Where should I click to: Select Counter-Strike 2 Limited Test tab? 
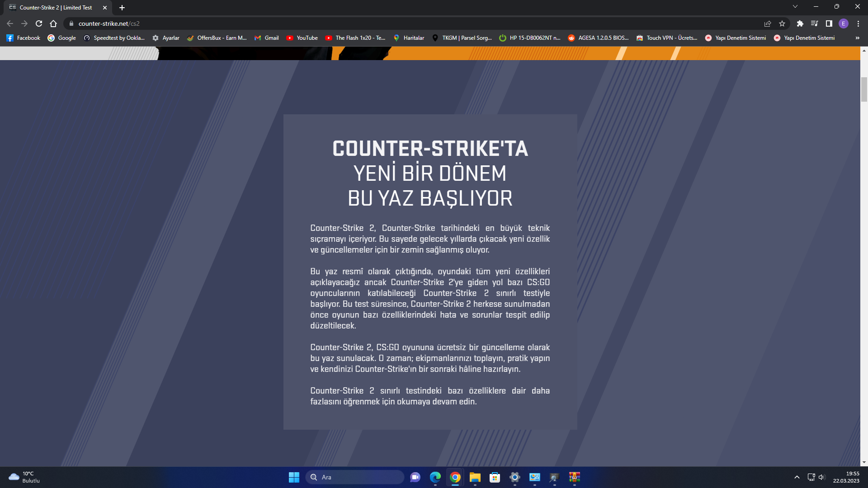click(x=56, y=8)
